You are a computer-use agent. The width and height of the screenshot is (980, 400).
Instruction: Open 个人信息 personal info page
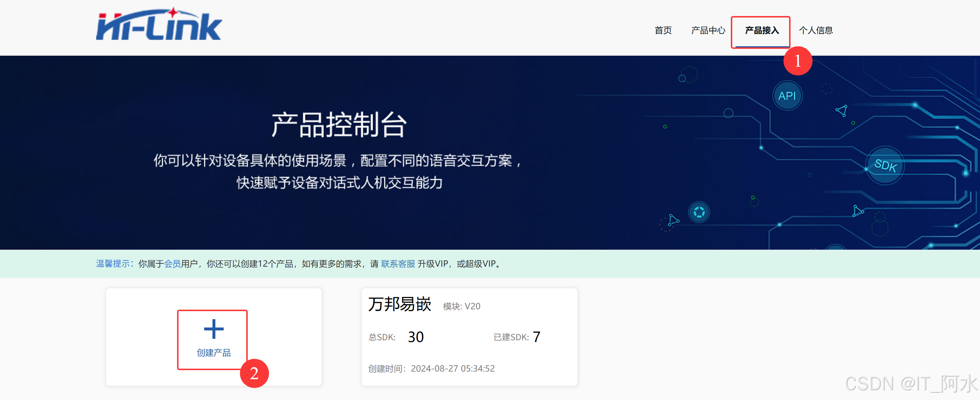[816, 31]
